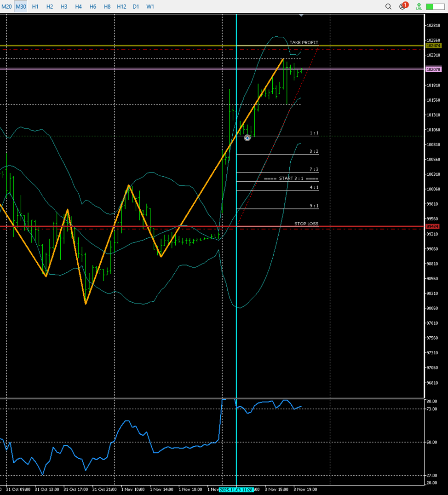Open the notifications icon with red badge
This screenshot has height=495, width=448.
[x=403, y=6]
